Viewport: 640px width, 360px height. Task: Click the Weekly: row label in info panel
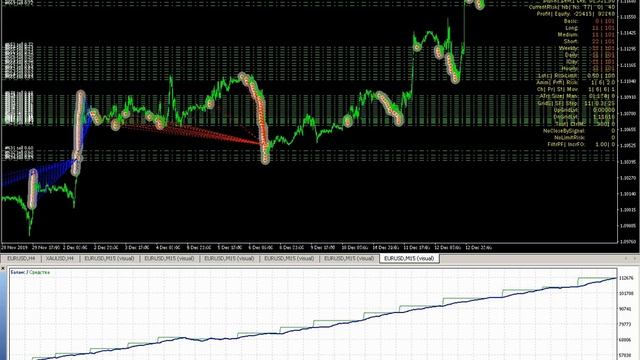coord(569,48)
